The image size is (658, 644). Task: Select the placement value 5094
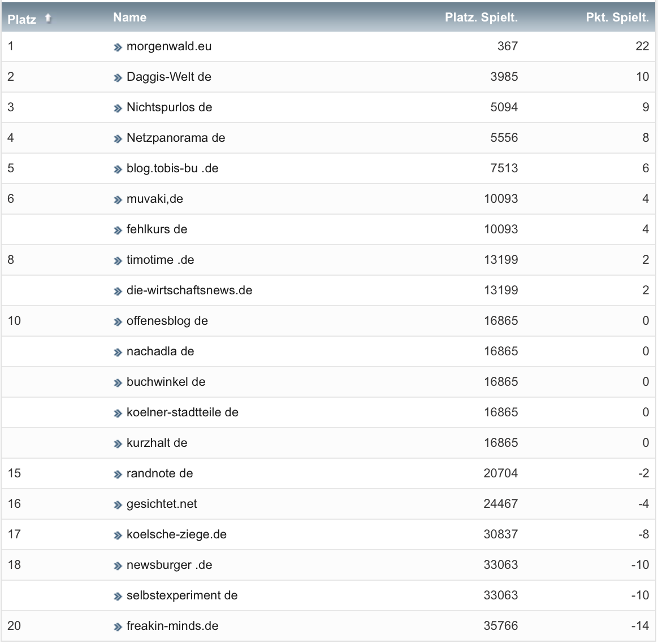[504, 107]
